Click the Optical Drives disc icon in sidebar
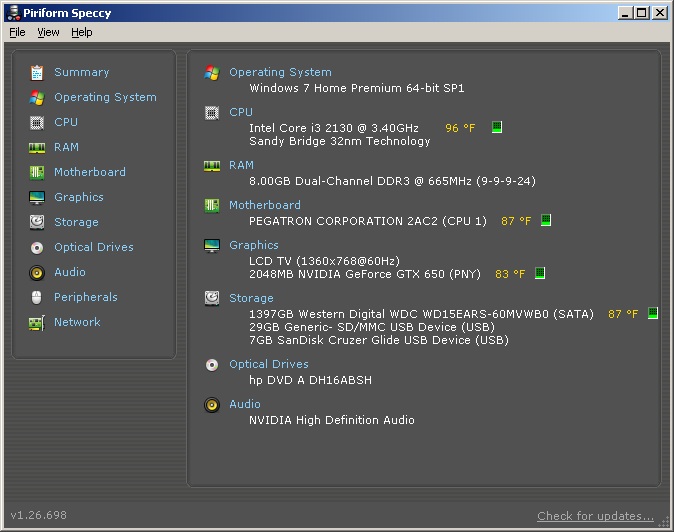The height and width of the screenshot is (532, 674). tap(37, 248)
